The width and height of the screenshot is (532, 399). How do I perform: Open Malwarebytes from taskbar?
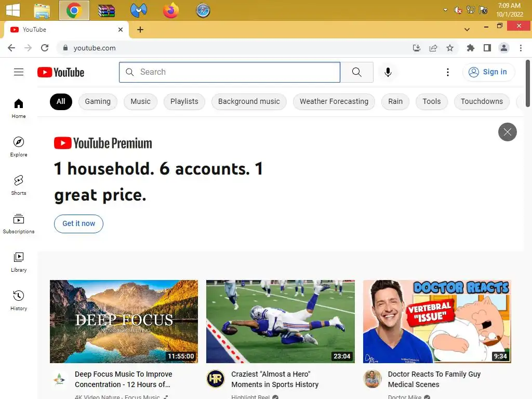pos(138,10)
